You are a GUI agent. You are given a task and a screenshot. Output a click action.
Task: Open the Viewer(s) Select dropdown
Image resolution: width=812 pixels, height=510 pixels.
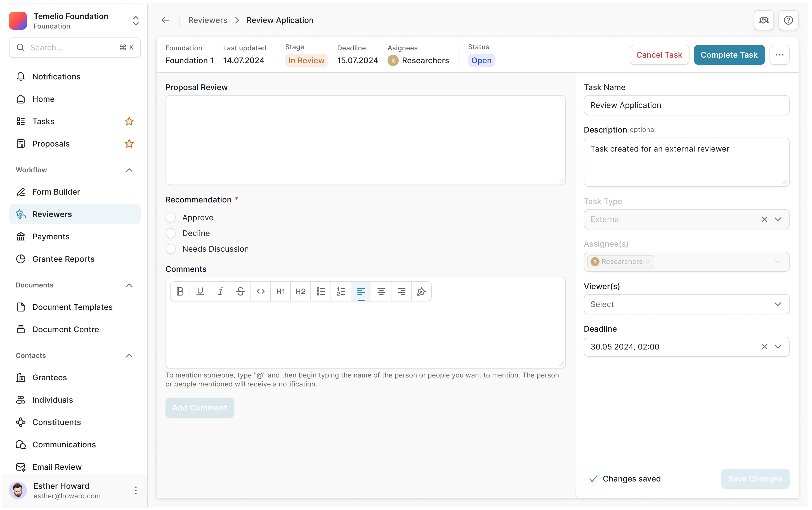[x=686, y=304]
